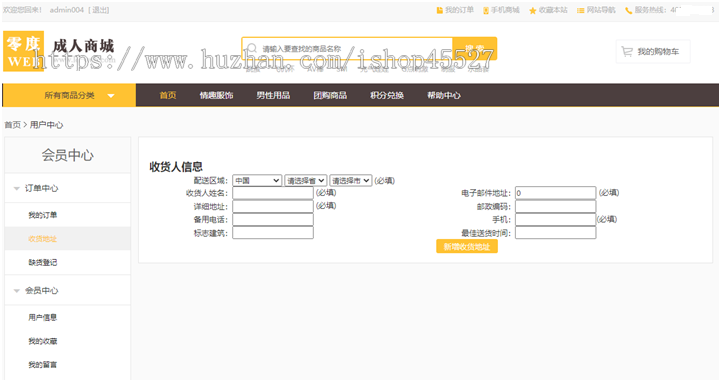Image resolution: width=721 pixels, height=382 pixels.
Task: Click 收藏本站 link text
Action: 553,10
